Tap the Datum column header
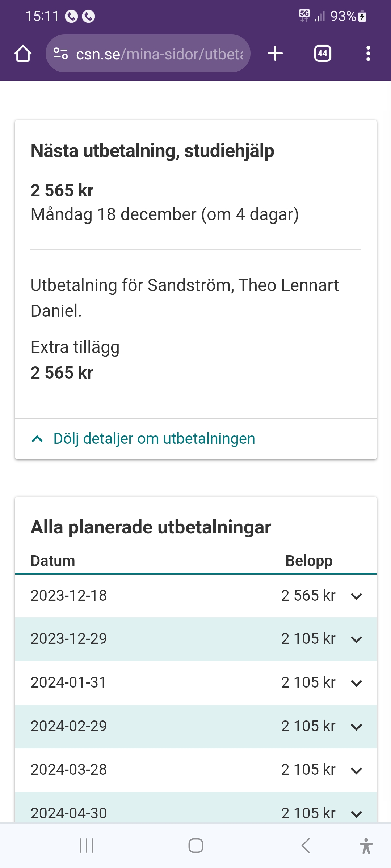391x868 pixels. [53, 561]
